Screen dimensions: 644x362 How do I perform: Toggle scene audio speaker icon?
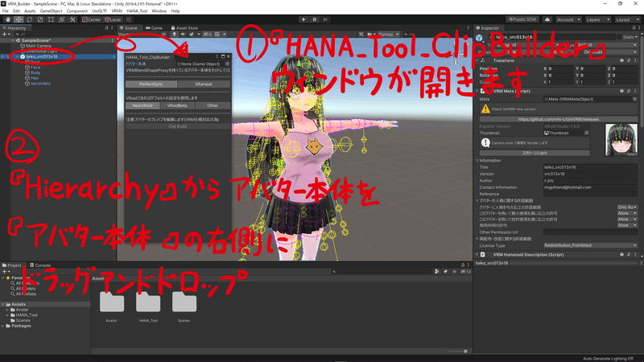pyautogui.click(x=183, y=35)
